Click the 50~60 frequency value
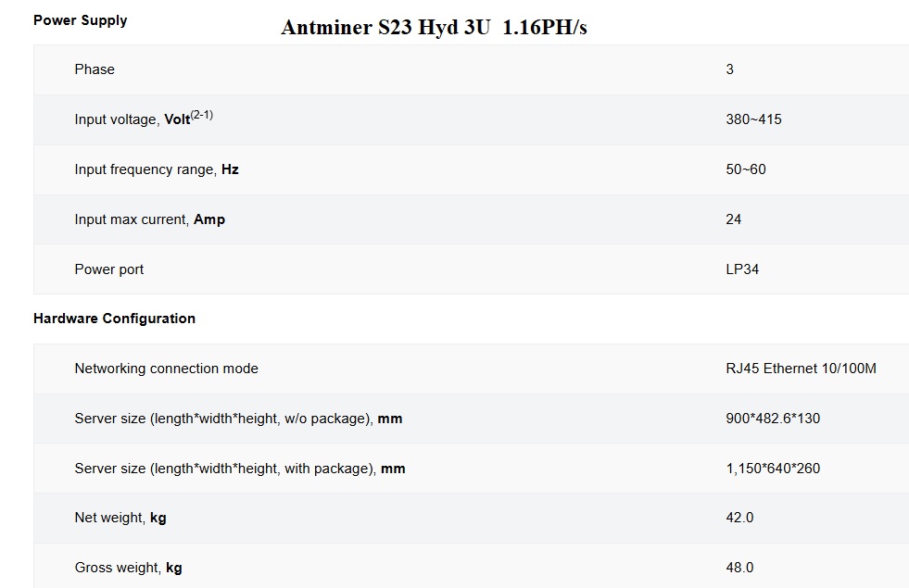The width and height of the screenshot is (909, 588). (x=746, y=169)
